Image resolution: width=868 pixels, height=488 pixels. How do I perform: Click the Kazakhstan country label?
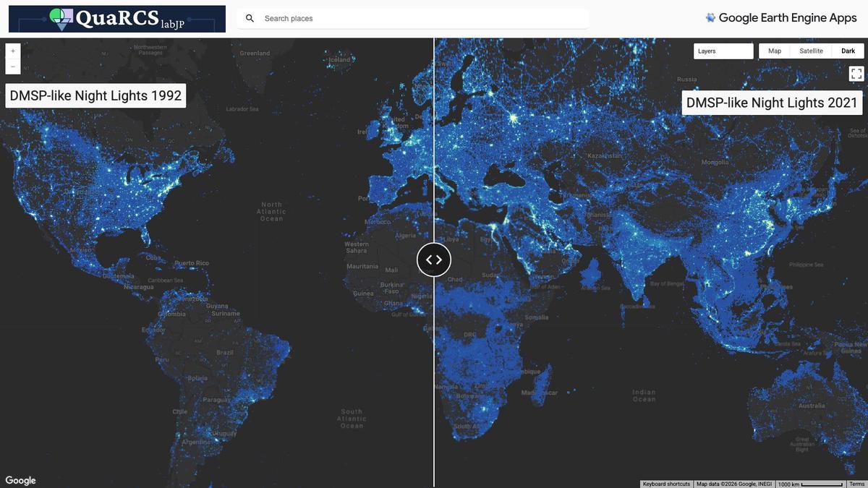click(605, 155)
